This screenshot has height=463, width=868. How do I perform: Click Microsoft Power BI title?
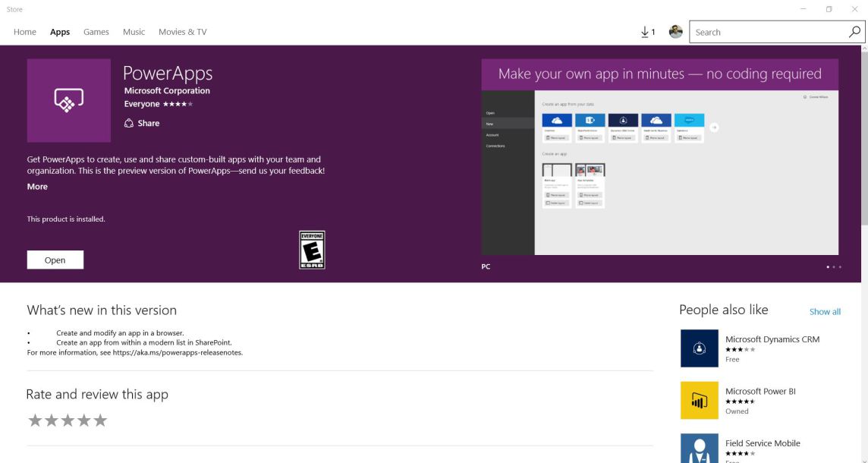(760, 392)
